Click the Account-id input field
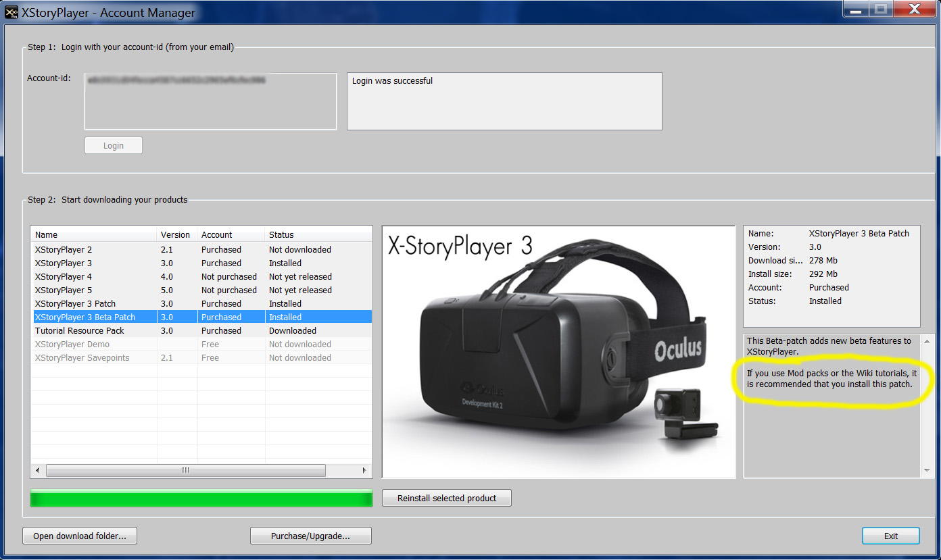Screen dimensions: 941x560 click(x=210, y=101)
